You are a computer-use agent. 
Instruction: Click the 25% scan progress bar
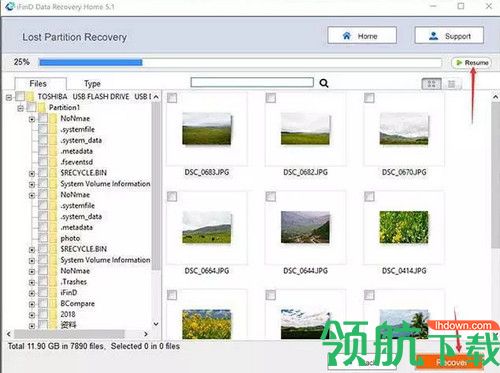(x=240, y=62)
